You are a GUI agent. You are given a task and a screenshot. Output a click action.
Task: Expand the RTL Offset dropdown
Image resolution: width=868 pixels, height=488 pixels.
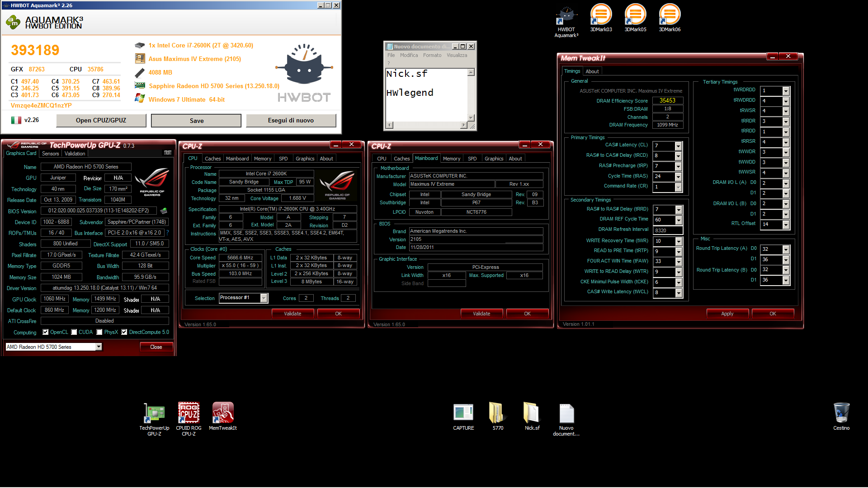point(786,225)
